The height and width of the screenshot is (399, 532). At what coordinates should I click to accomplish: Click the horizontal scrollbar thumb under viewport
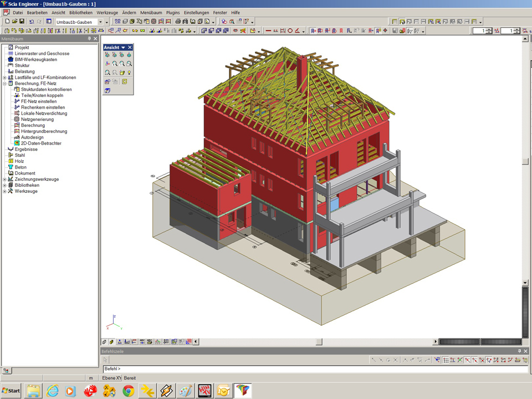pos(319,342)
